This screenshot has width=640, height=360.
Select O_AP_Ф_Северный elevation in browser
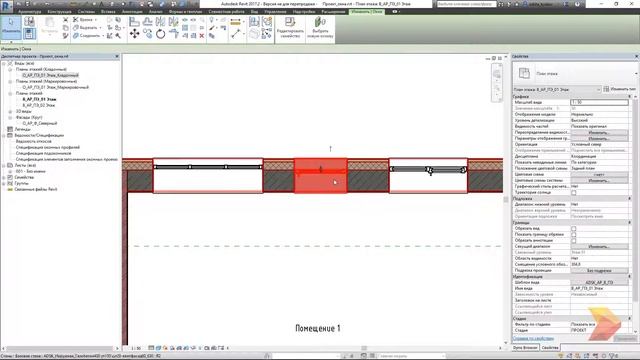click(40, 123)
